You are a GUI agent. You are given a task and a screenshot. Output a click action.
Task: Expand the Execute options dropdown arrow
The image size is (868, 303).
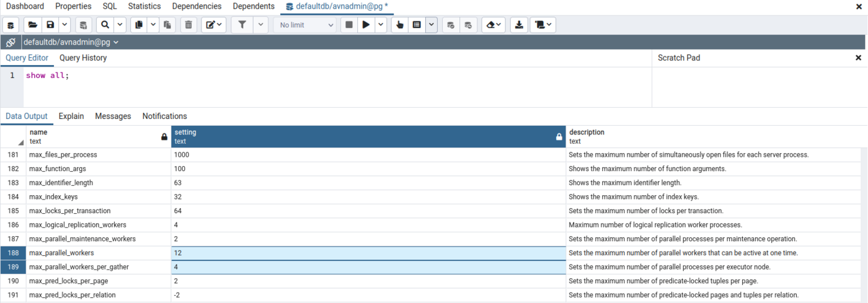[381, 25]
